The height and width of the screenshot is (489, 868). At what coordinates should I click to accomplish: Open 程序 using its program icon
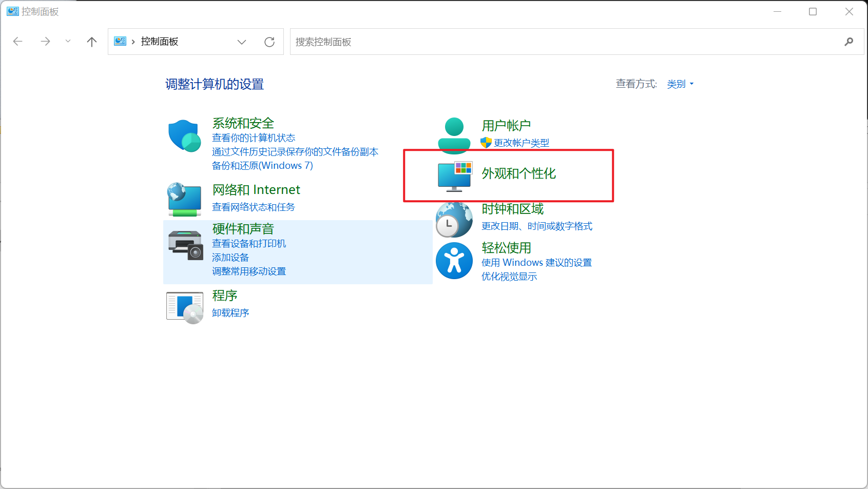click(x=184, y=306)
